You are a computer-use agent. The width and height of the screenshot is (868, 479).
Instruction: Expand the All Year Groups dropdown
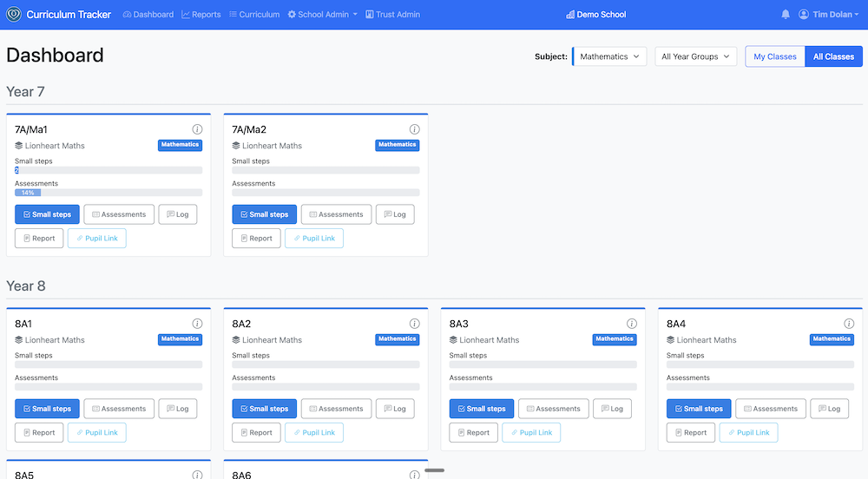(695, 56)
